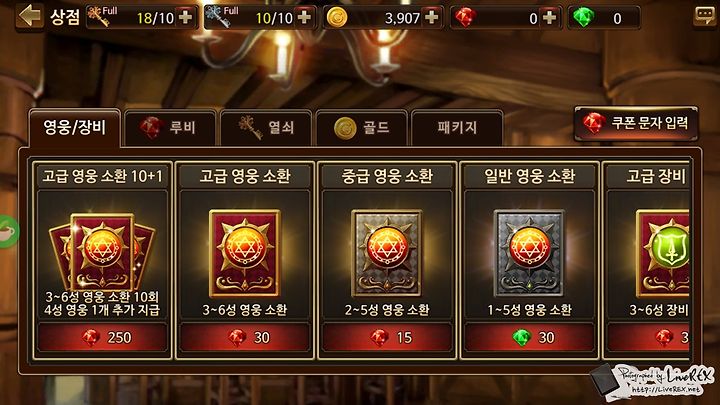Image resolution: width=720 pixels, height=405 pixels.
Task: Select the 영웅/장비 tab
Action: (x=74, y=128)
